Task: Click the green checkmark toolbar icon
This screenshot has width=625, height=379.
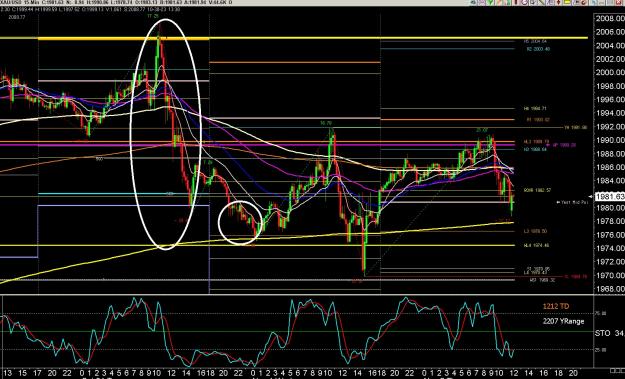Action: pos(490,2)
